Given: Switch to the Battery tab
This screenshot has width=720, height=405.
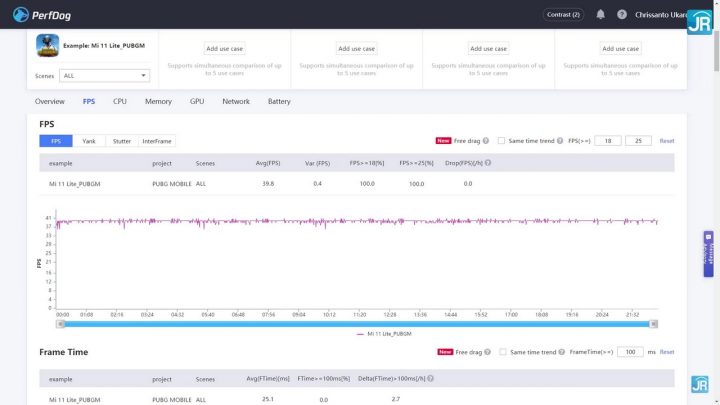Looking at the screenshot, I should (279, 101).
